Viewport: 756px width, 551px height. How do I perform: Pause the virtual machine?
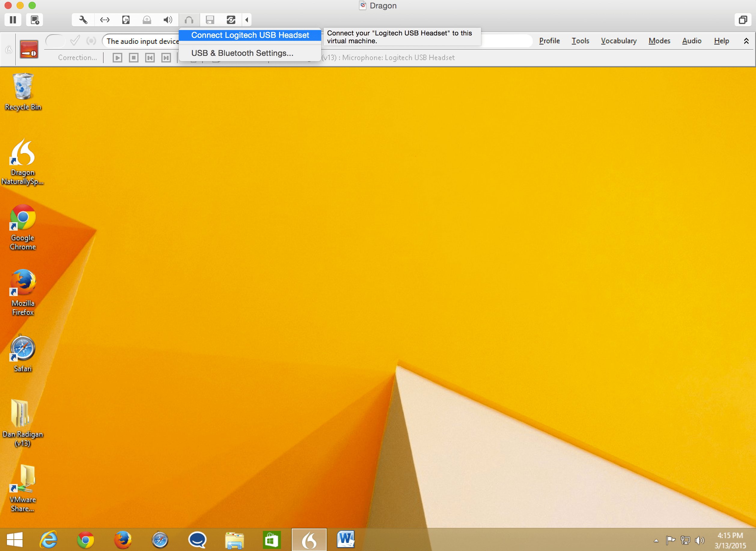pyautogui.click(x=13, y=20)
